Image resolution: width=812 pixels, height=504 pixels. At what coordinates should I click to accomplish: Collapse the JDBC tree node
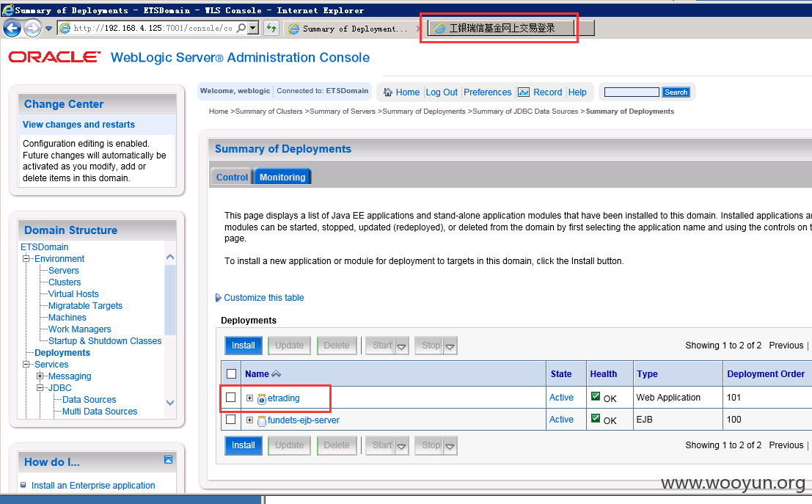(x=40, y=387)
